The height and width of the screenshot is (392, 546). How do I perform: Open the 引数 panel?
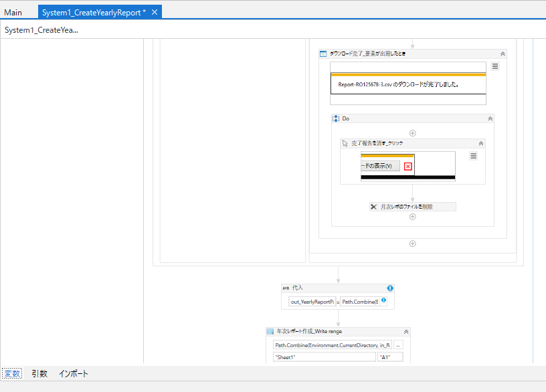tap(39, 373)
